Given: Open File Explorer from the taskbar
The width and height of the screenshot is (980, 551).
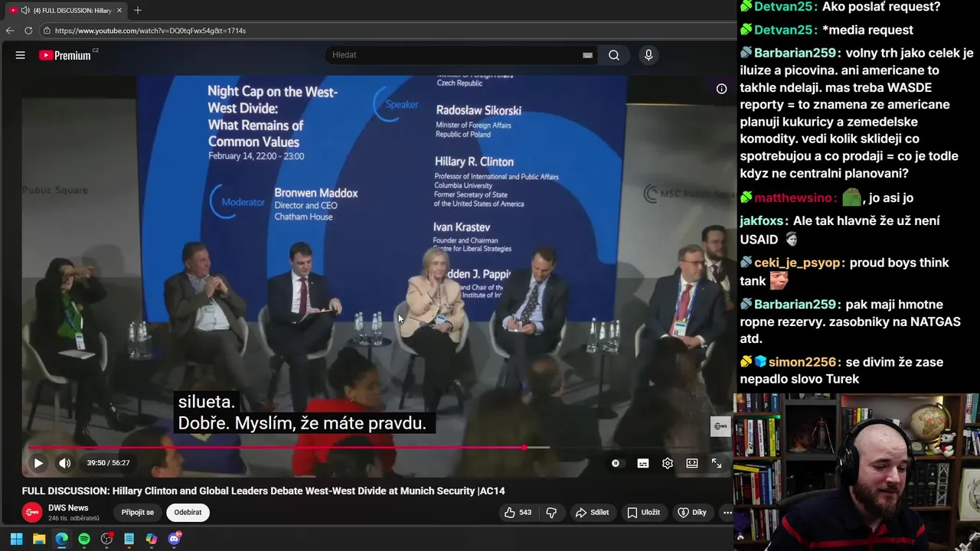Looking at the screenshot, I should [39, 539].
